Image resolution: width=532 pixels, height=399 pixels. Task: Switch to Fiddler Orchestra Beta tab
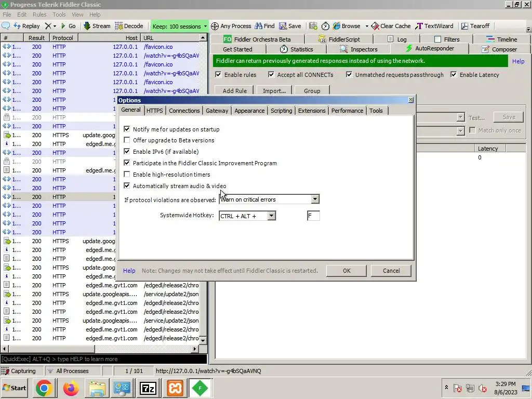tap(257, 39)
